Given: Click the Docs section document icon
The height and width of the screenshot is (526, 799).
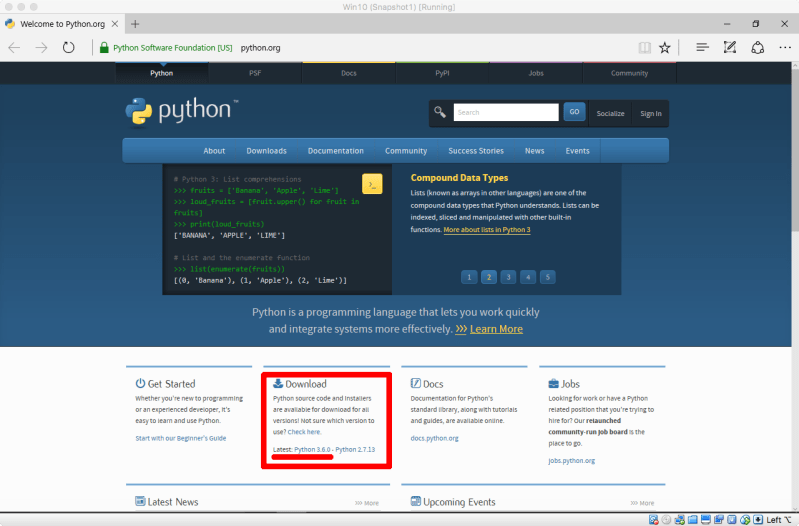Looking at the screenshot, I should coord(416,383).
